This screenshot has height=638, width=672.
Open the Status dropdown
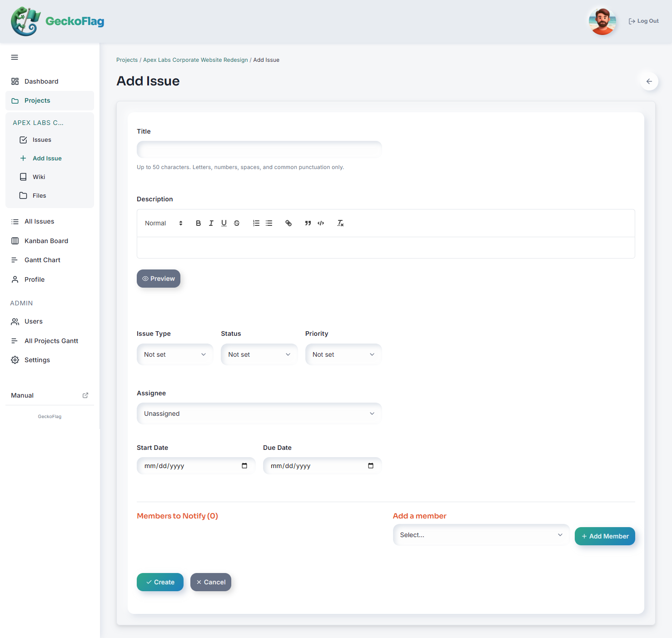[259, 354]
